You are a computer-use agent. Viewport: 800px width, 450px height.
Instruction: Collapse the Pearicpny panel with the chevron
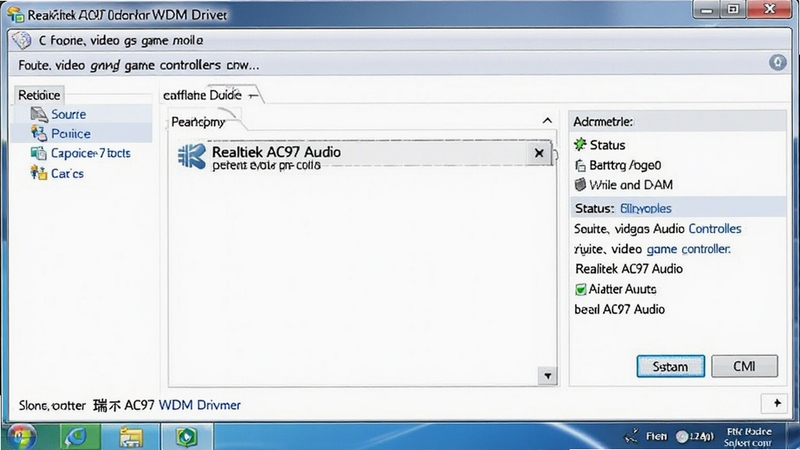click(x=547, y=121)
